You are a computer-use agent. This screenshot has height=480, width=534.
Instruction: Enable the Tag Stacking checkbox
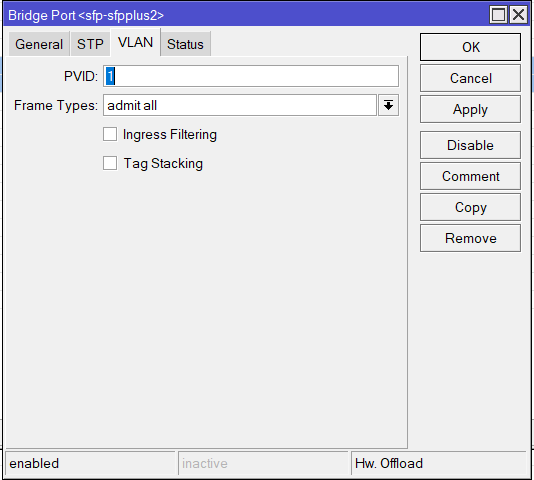pos(110,163)
